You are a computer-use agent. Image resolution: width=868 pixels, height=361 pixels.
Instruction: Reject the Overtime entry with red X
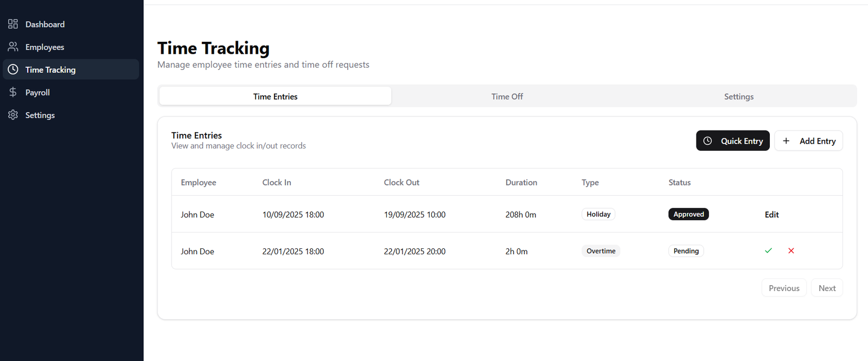pos(791,250)
